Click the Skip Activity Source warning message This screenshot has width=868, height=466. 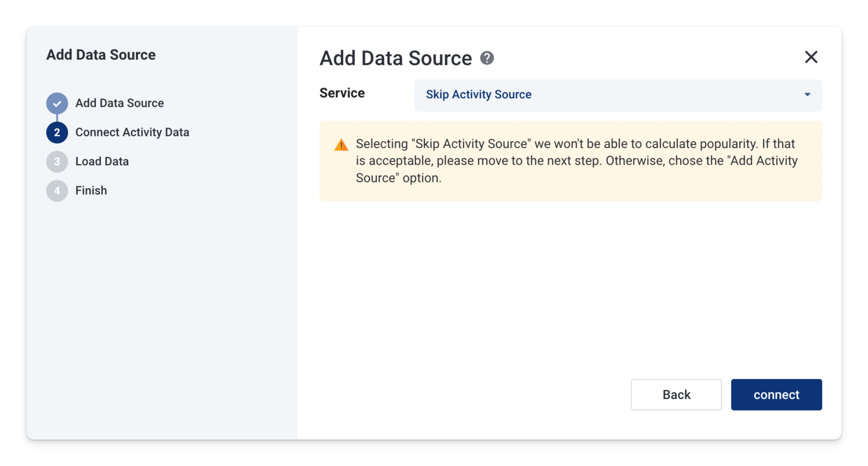point(576,161)
